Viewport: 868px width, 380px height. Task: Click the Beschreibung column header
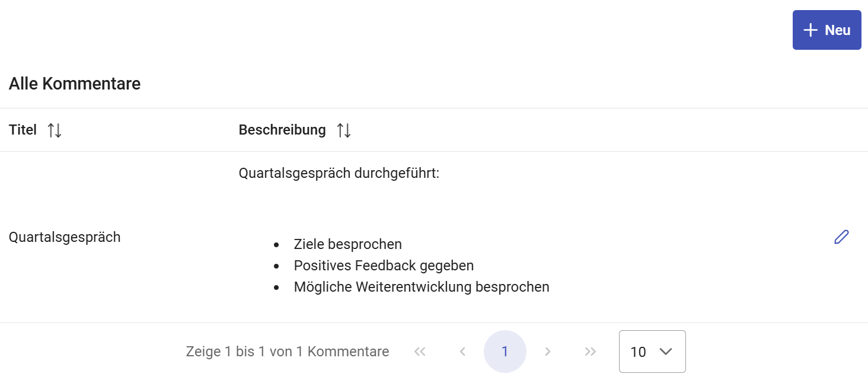click(x=282, y=130)
